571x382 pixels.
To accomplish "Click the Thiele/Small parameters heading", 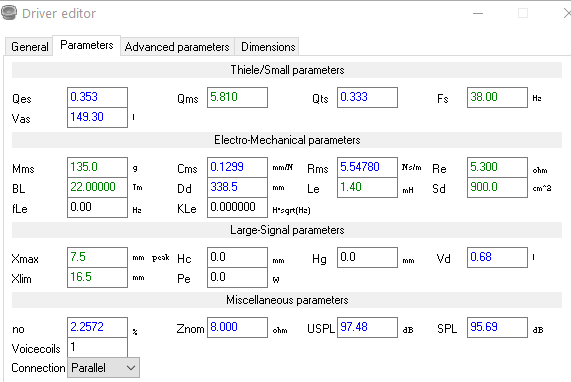I will click(287, 70).
